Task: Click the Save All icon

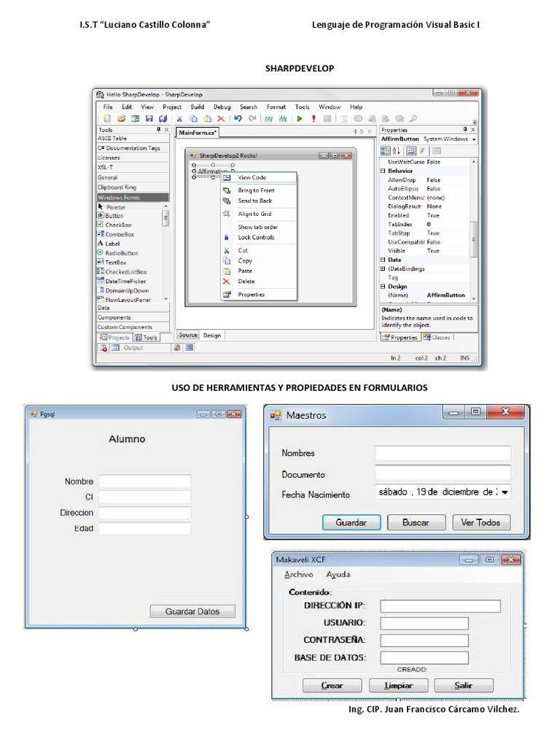Action: (163, 119)
